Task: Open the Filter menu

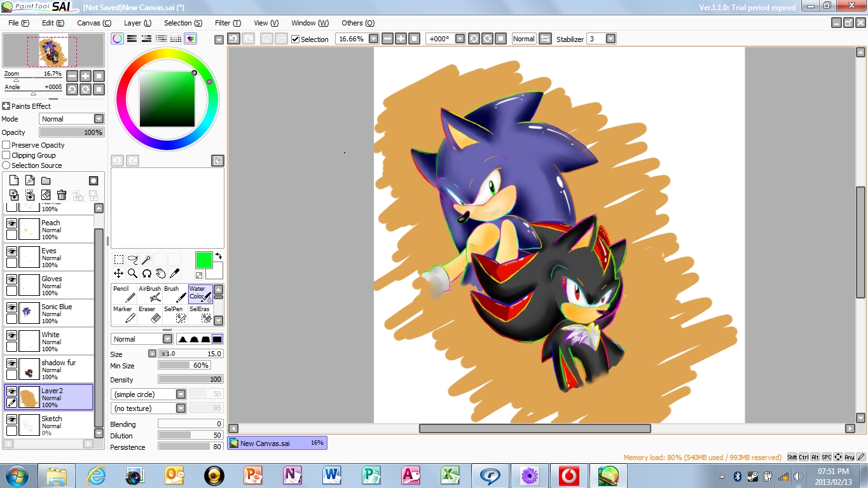Action: [228, 23]
